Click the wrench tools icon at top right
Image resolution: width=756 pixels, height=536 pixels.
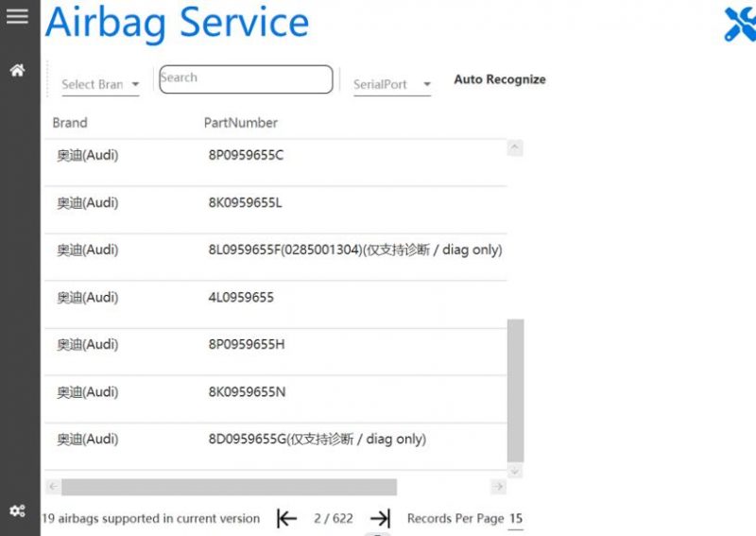point(739,24)
